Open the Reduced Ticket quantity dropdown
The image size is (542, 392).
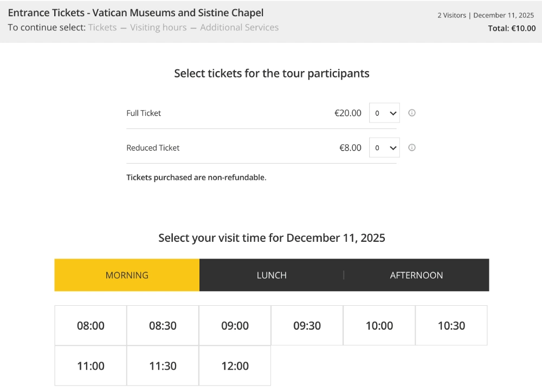point(384,147)
